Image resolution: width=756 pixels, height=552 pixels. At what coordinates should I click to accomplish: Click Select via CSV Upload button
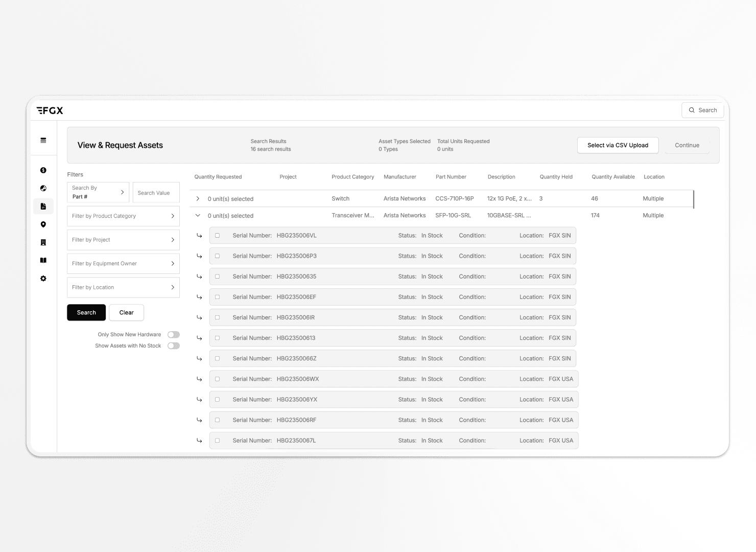pos(618,145)
